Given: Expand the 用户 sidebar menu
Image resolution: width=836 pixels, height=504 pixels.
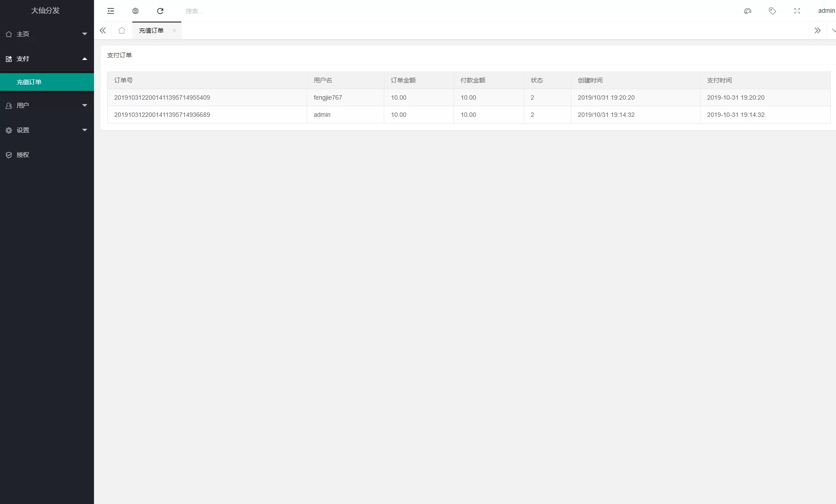Looking at the screenshot, I should (46, 105).
